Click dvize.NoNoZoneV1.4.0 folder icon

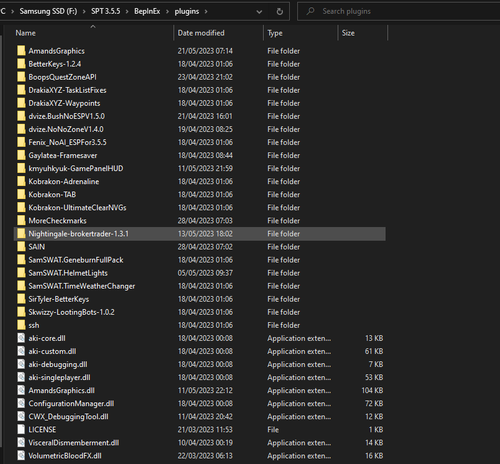pos(21,129)
